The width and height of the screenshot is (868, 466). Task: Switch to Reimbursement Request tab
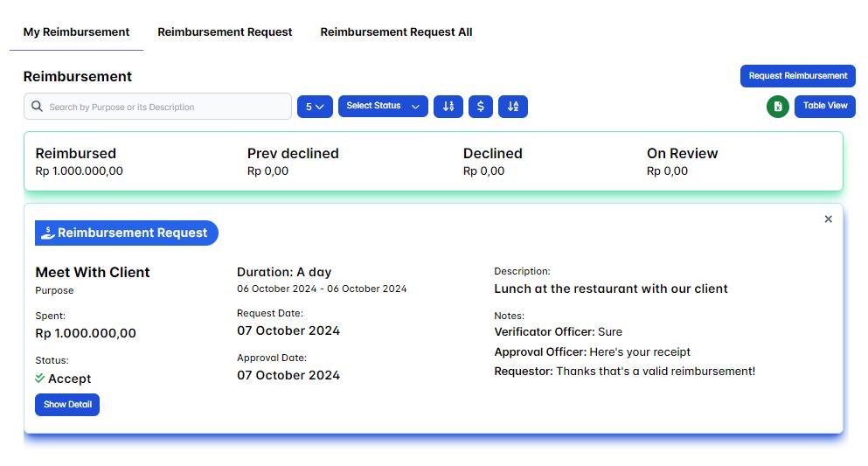pos(225,32)
